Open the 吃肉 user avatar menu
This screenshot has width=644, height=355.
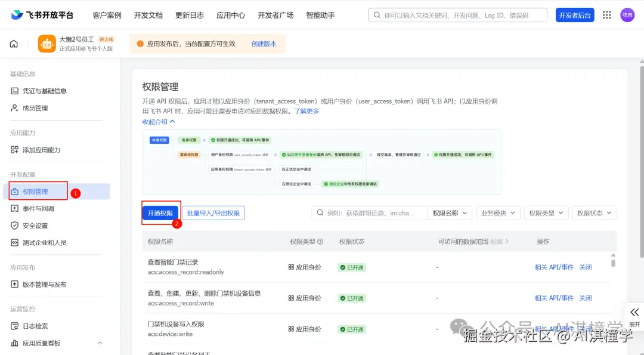click(627, 15)
